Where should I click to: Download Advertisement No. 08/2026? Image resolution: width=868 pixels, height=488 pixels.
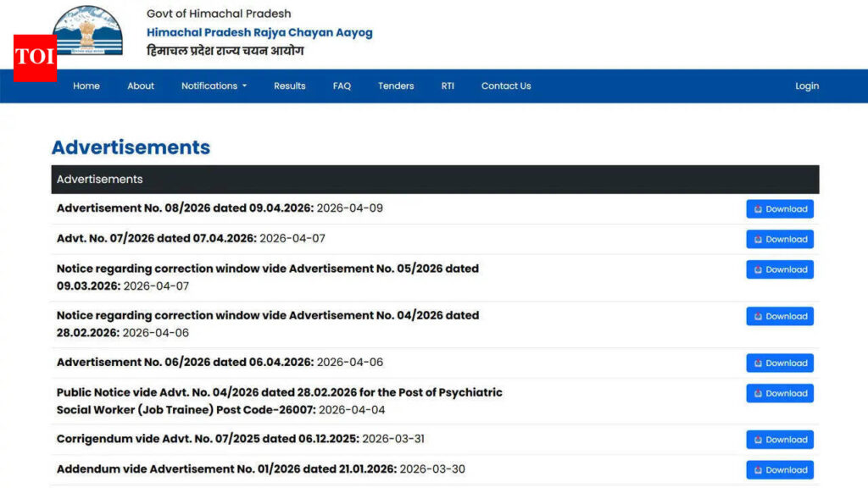tap(779, 209)
